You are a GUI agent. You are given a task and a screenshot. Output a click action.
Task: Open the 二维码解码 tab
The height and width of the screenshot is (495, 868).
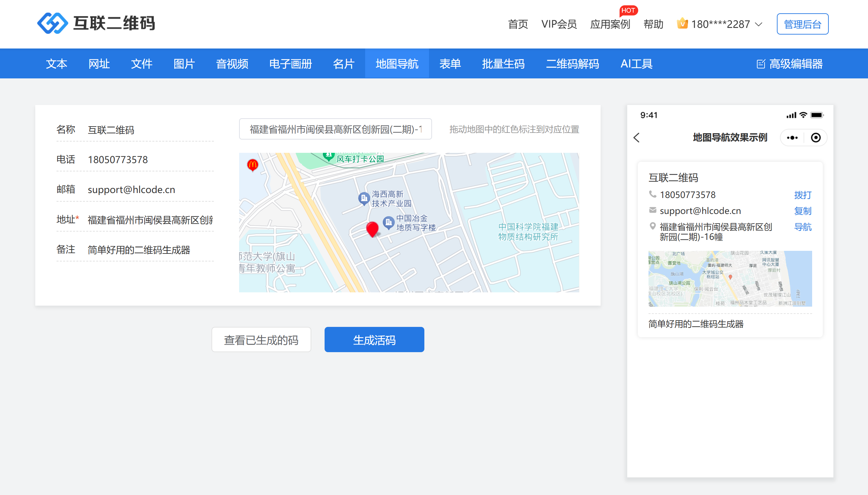(x=572, y=64)
